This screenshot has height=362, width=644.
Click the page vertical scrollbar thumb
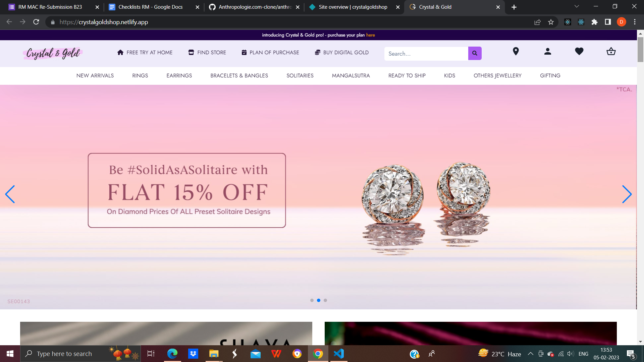point(640,49)
